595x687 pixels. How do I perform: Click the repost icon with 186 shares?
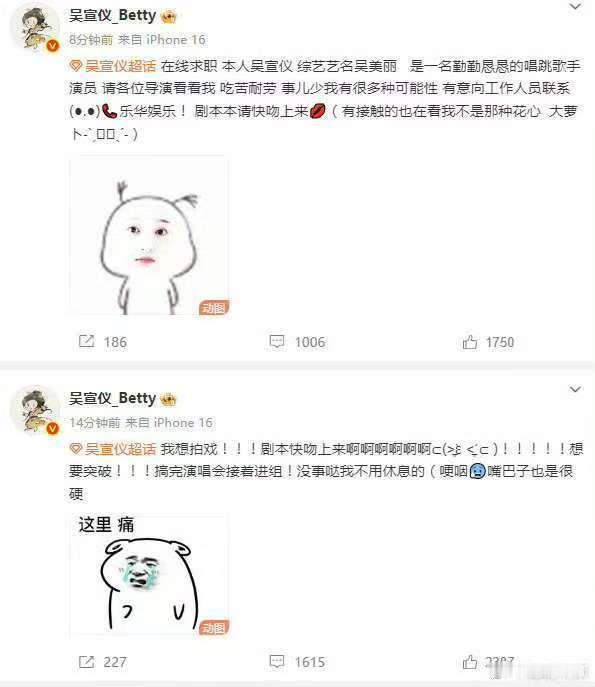[86, 341]
